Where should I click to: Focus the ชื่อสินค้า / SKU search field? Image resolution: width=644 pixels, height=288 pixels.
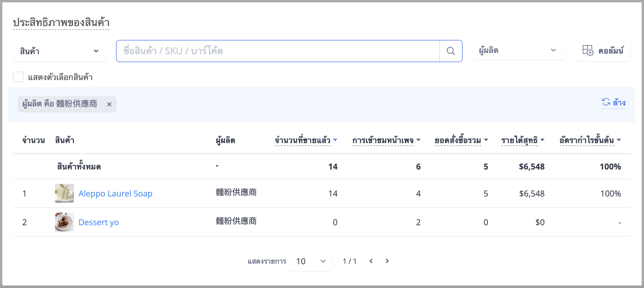[278, 51]
